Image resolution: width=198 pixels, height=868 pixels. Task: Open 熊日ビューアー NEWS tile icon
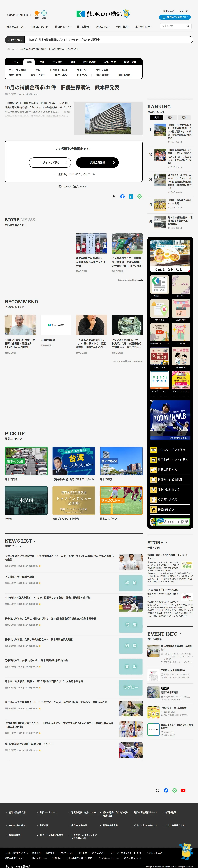click(159, 285)
